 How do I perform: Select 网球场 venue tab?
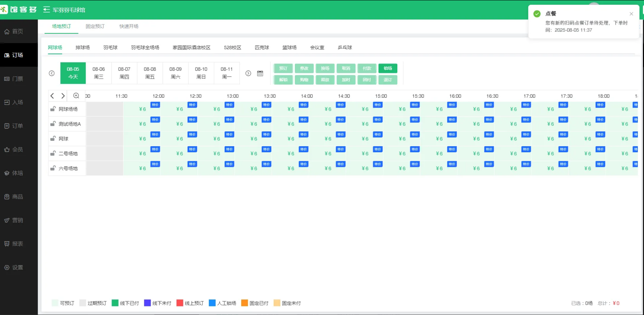55,47
